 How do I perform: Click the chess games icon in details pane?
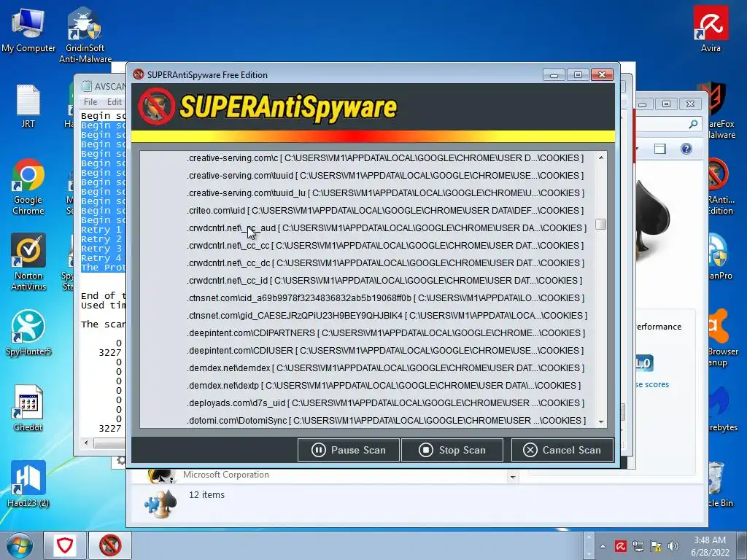tap(161, 504)
